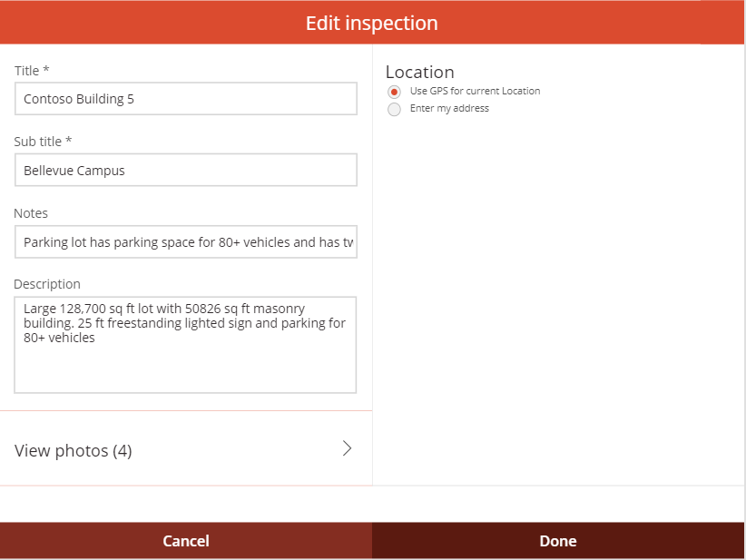746x560 pixels.
Task: Click the Notes field about parking lot
Action: [x=185, y=242]
